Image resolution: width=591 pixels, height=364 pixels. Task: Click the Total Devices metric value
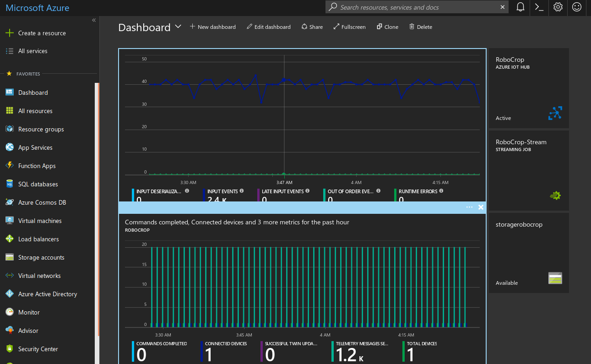click(x=411, y=355)
